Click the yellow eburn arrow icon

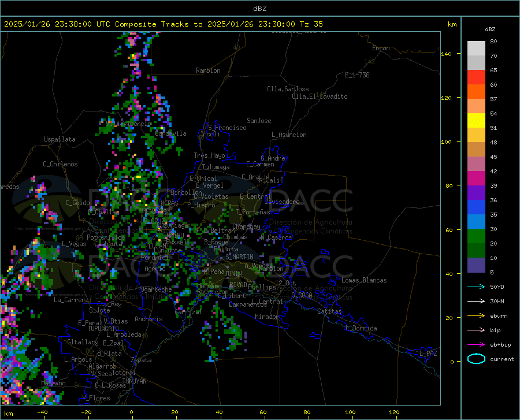point(476,316)
